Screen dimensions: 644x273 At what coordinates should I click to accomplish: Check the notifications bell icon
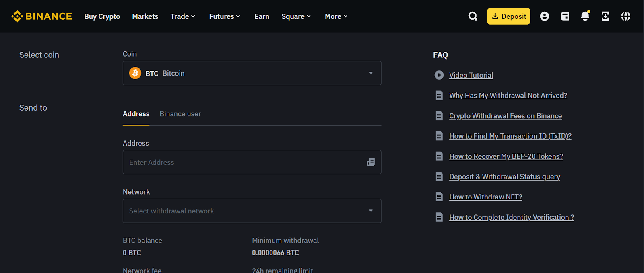point(585,16)
